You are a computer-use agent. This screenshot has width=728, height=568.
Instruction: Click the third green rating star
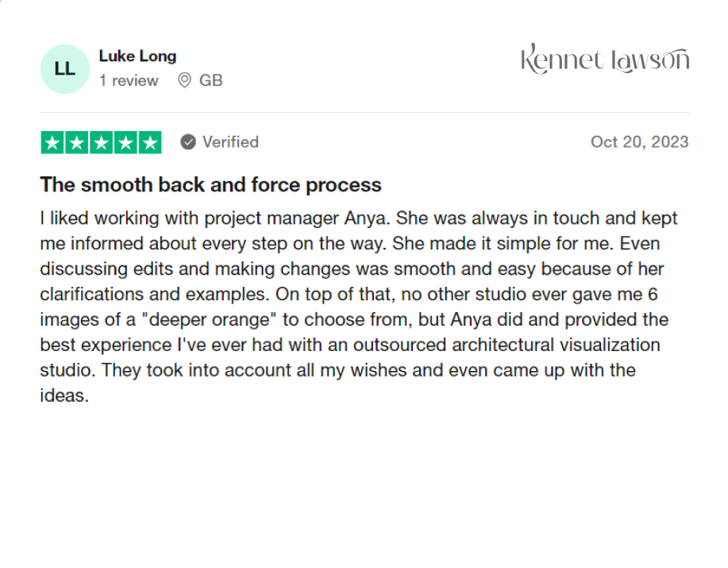coord(101,143)
